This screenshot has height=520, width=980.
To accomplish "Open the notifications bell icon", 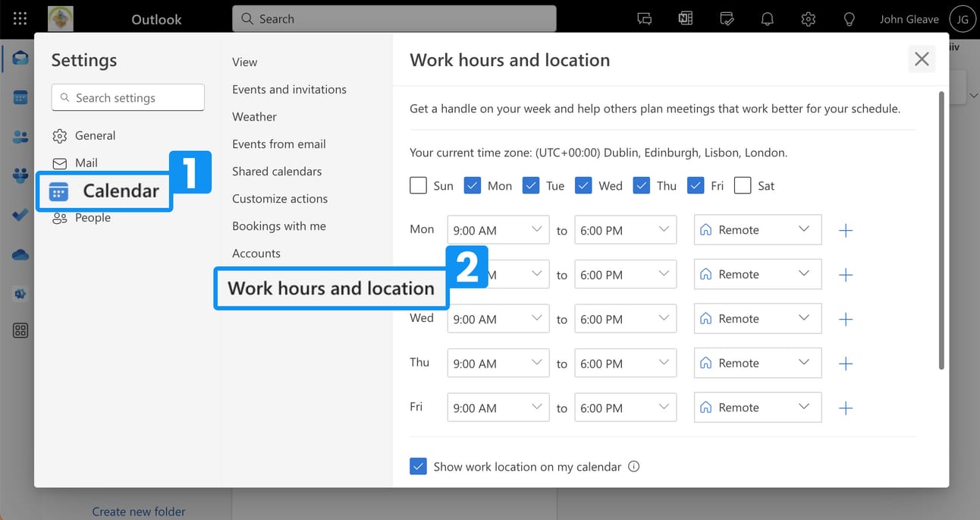I will tap(768, 19).
